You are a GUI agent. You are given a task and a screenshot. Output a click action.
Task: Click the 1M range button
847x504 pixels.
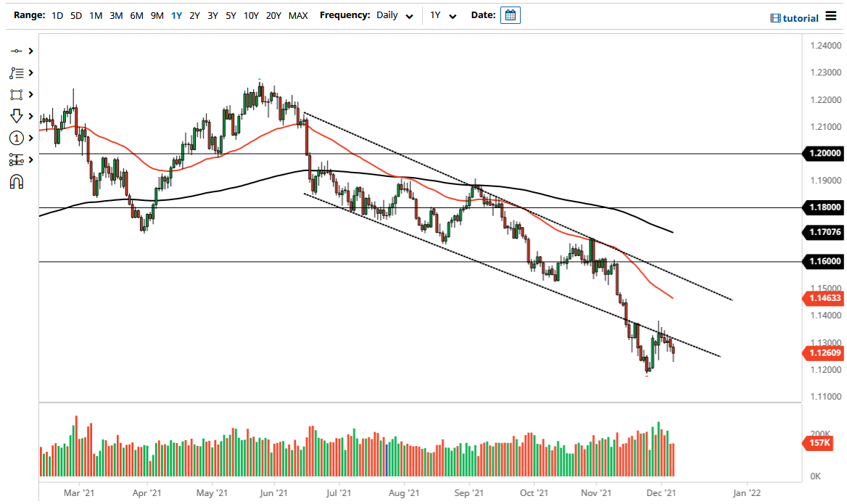point(95,15)
